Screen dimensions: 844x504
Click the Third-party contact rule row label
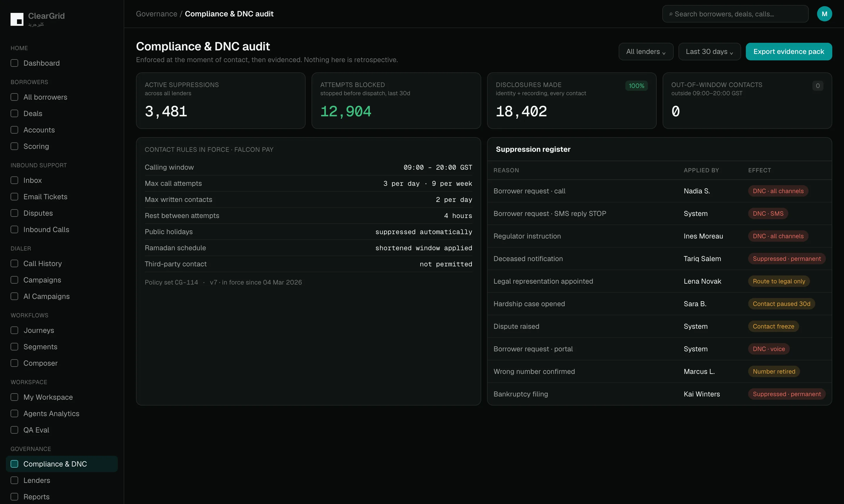coord(175,264)
